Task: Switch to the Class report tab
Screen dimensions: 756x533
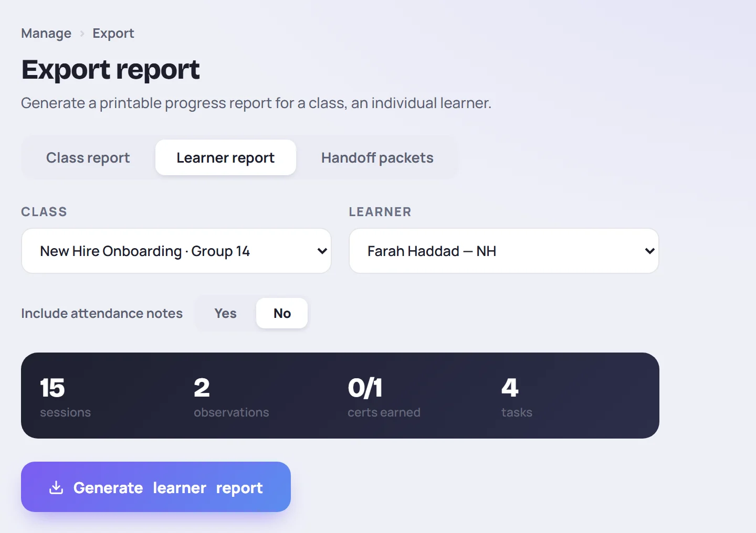Action: [x=88, y=157]
